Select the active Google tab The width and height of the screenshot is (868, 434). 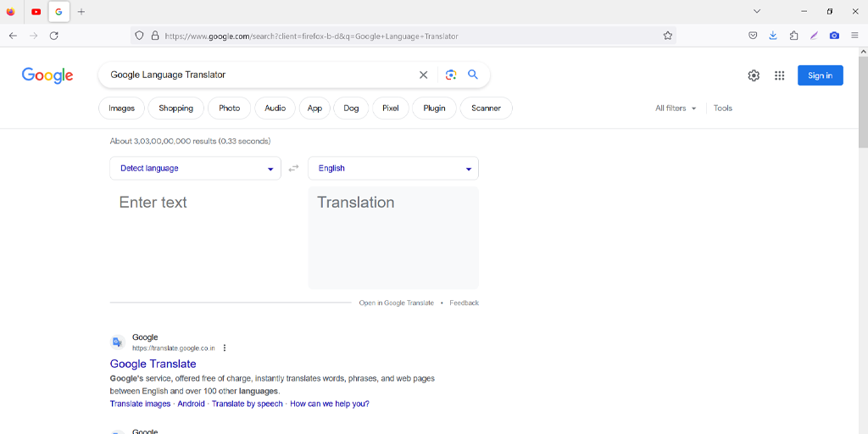(58, 12)
